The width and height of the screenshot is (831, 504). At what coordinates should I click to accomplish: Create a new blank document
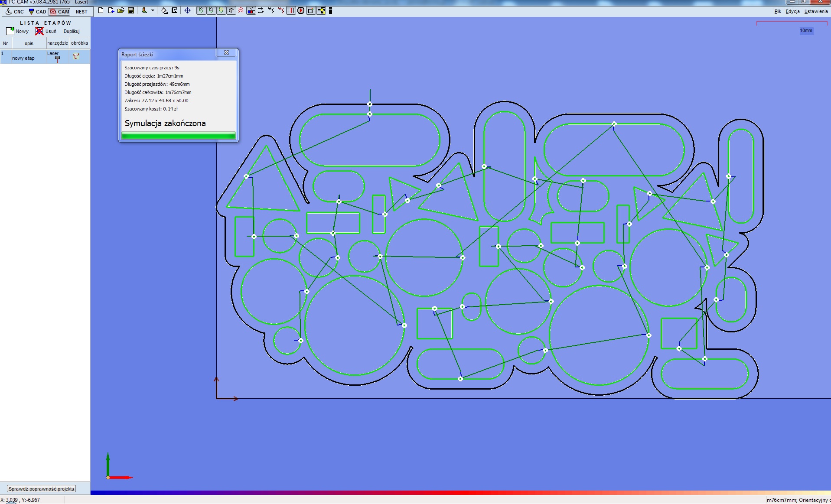click(101, 10)
